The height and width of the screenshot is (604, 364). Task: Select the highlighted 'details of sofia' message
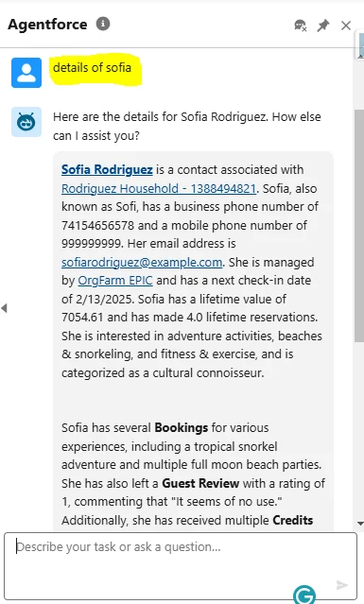pos(92,68)
